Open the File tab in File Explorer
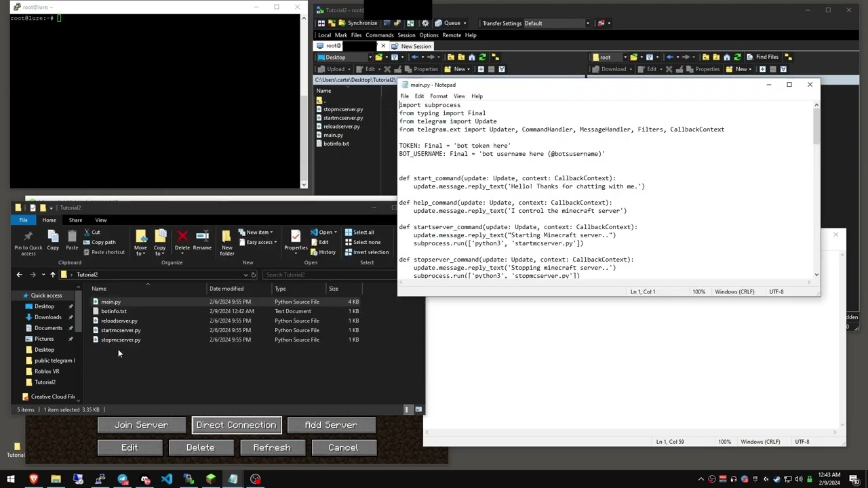The image size is (868, 488). point(23,220)
